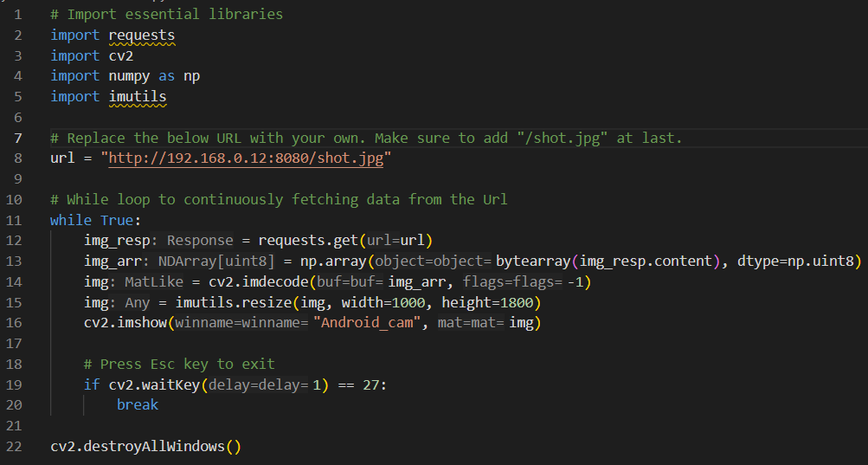Click the 'NDArray[uint8]' type hint
This screenshot has width=868, height=465.
(216, 261)
